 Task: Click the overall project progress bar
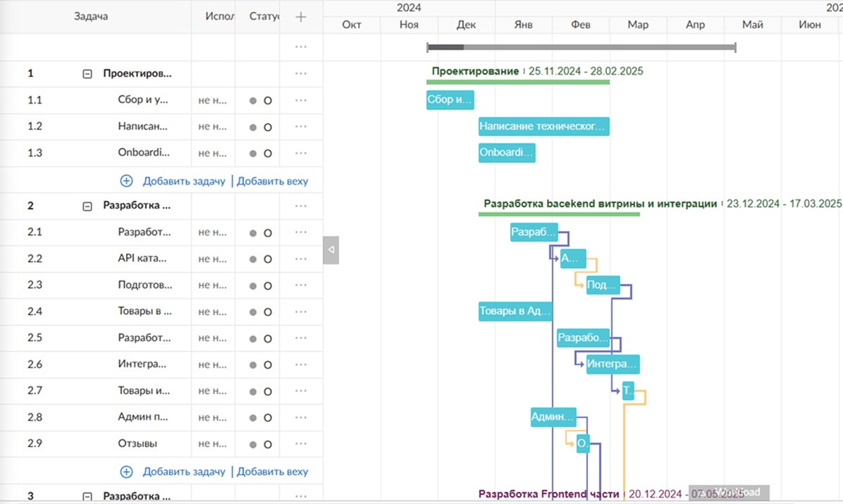581,47
